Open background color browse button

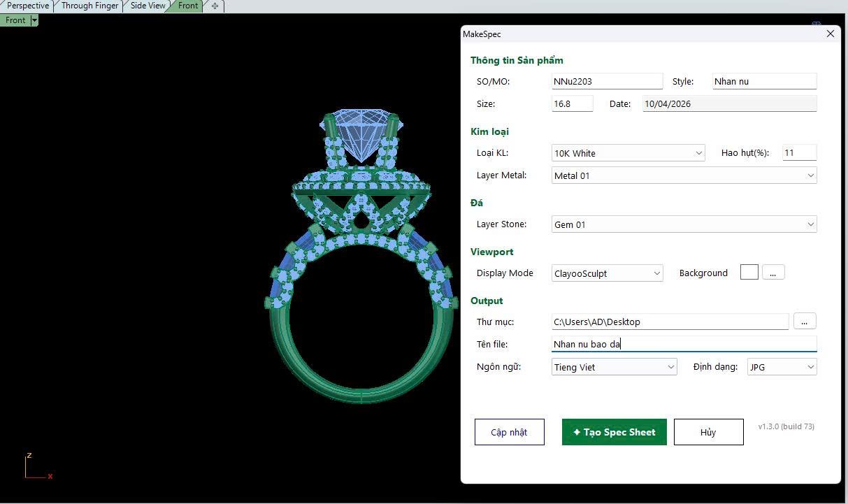coord(772,273)
